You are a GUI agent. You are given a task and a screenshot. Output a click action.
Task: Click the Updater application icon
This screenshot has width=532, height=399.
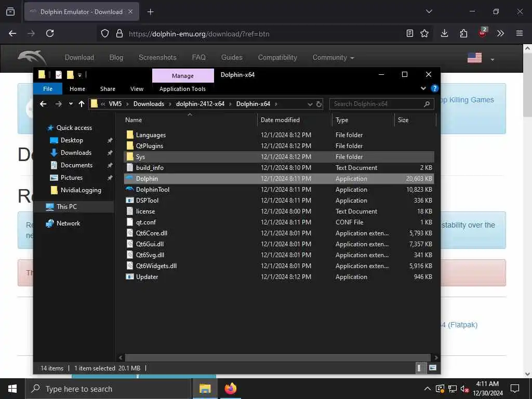pyautogui.click(x=129, y=276)
